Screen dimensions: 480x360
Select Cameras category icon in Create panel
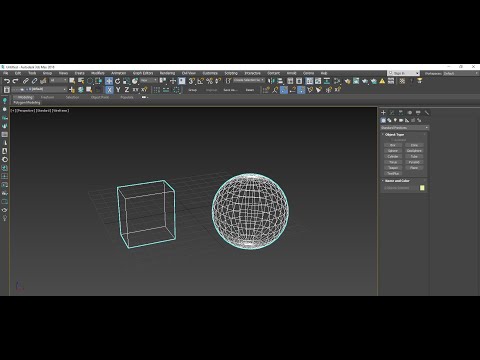[401, 120]
